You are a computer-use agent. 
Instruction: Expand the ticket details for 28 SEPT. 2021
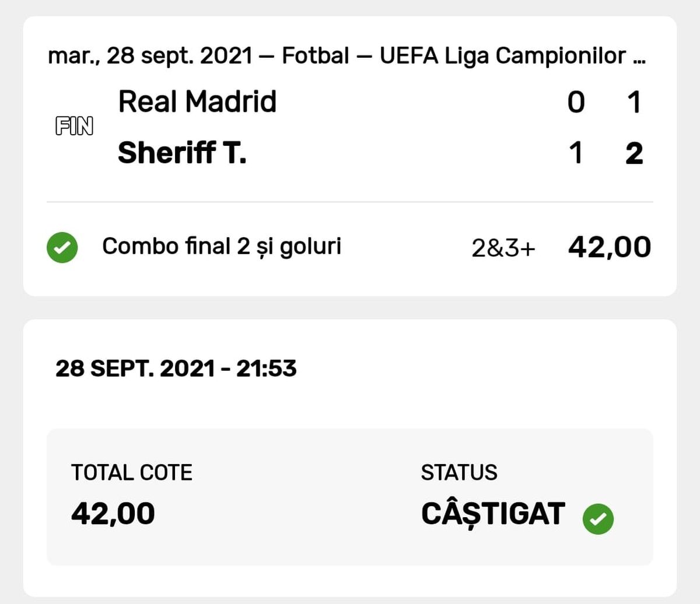point(175,368)
